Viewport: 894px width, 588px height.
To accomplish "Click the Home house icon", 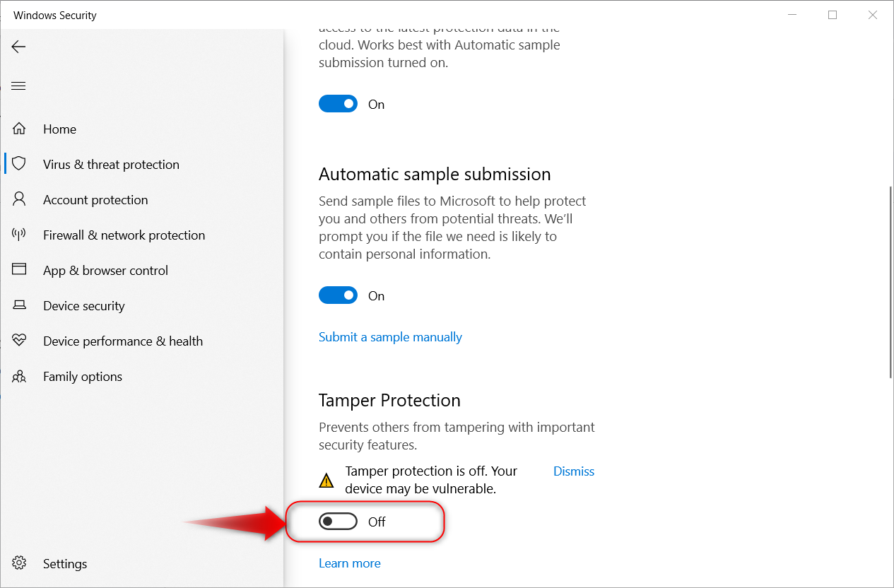I will 19,129.
